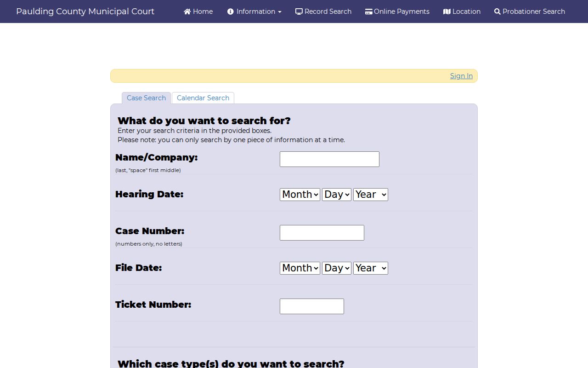Open the Home menu item
Screen dimensions: 588x368
tap(203, 11)
